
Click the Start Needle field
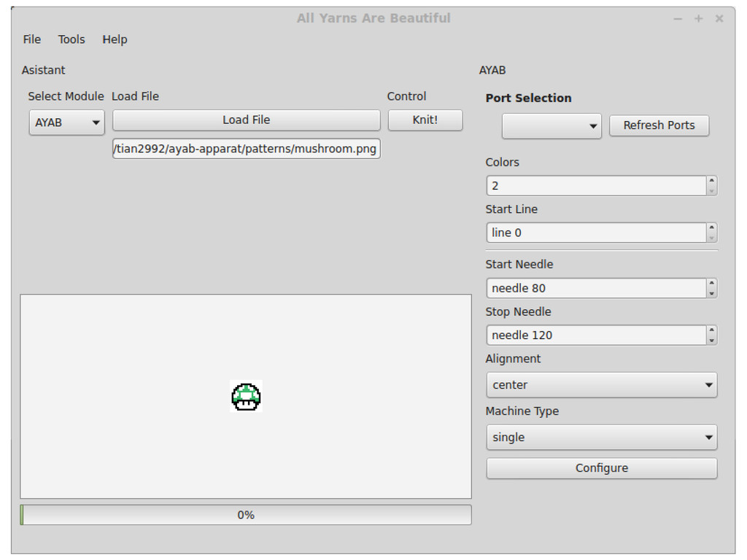[596, 288]
